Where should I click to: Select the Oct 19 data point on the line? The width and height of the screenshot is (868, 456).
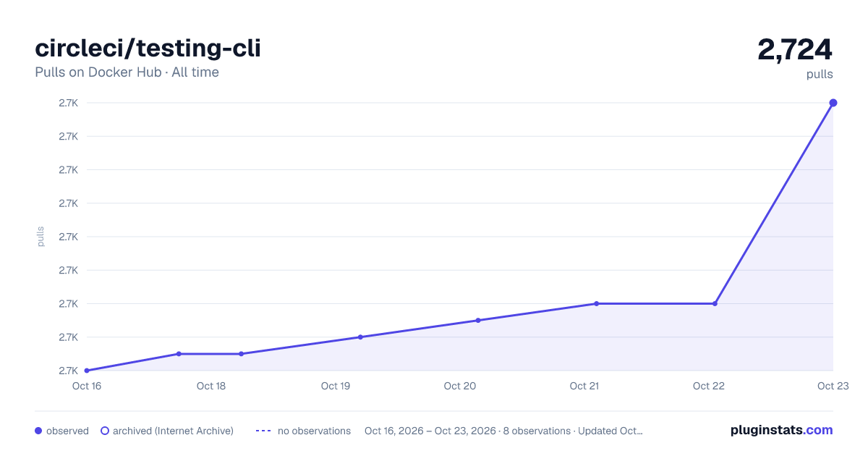click(x=360, y=337)
